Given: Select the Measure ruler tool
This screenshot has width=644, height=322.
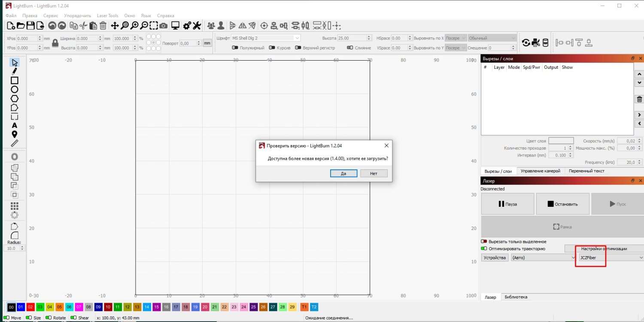Looking at the screenshot, I should tap(14, 144).
